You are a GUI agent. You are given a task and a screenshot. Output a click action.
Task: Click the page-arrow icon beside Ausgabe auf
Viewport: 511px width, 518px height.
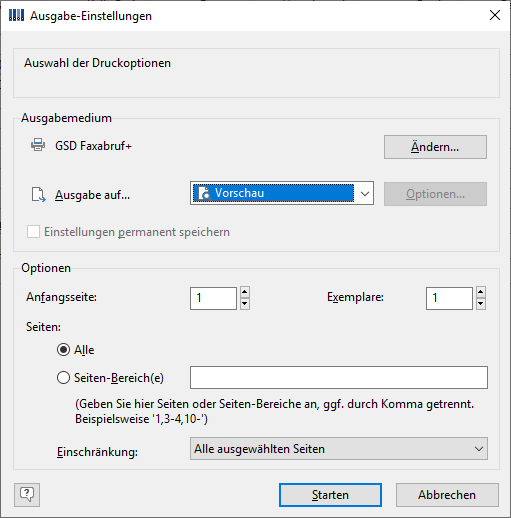tap(38, 194)
